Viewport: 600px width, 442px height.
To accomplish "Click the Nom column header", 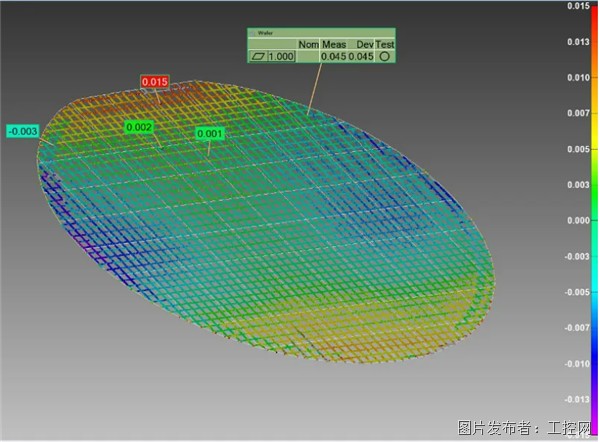I will (x=308, y=44).
